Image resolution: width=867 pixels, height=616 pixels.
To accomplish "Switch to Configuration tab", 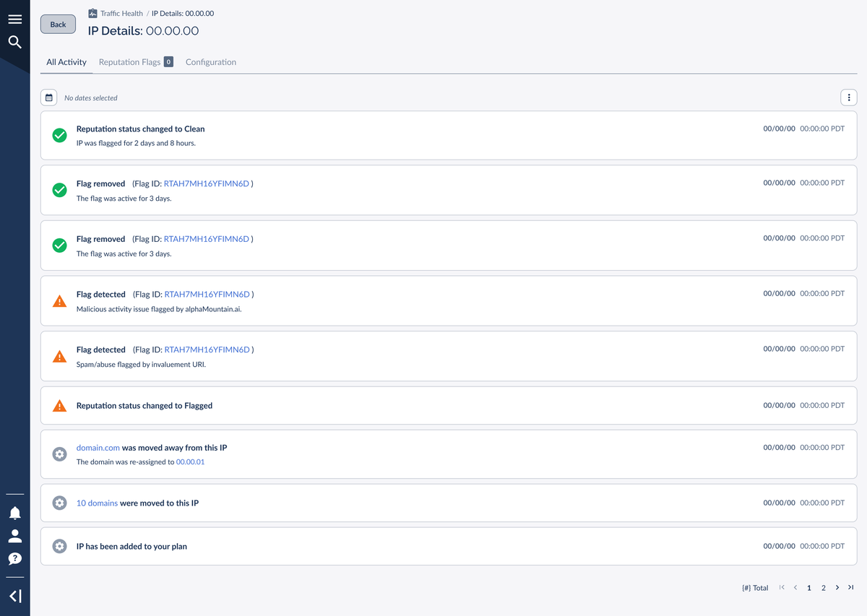I will click(211, 62).
